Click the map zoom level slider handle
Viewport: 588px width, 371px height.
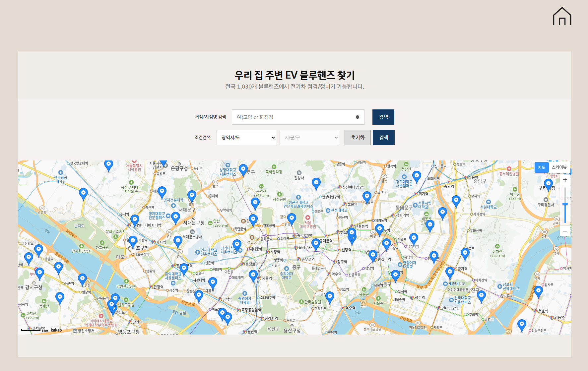coord(565,204)
